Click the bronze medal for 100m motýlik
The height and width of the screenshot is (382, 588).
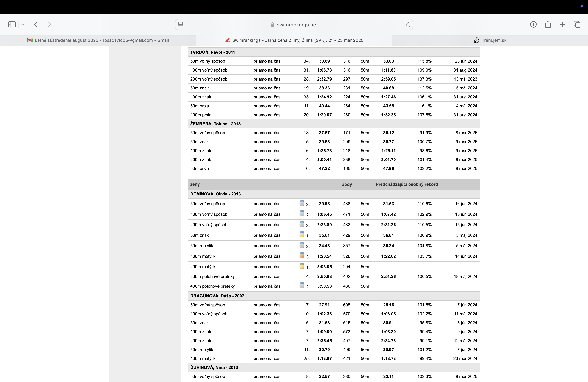302,256
